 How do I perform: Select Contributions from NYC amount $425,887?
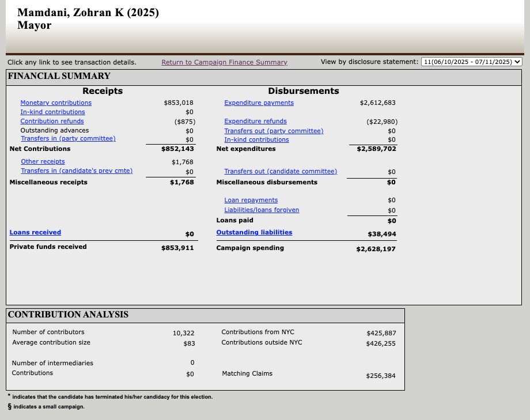tap(381, 333)
